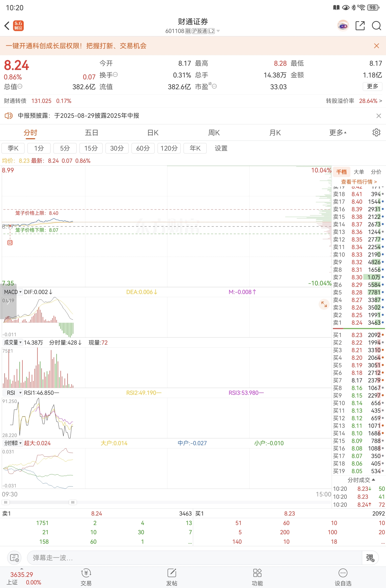Open the MACD indicator dropdown
Screen dimensions: 386x588
pos(13,292)
